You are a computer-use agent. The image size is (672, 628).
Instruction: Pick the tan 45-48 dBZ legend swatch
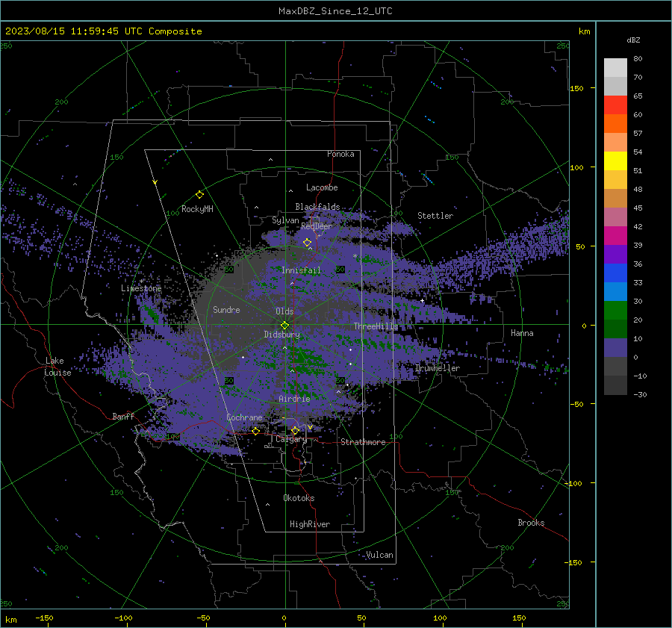(615, 199)
